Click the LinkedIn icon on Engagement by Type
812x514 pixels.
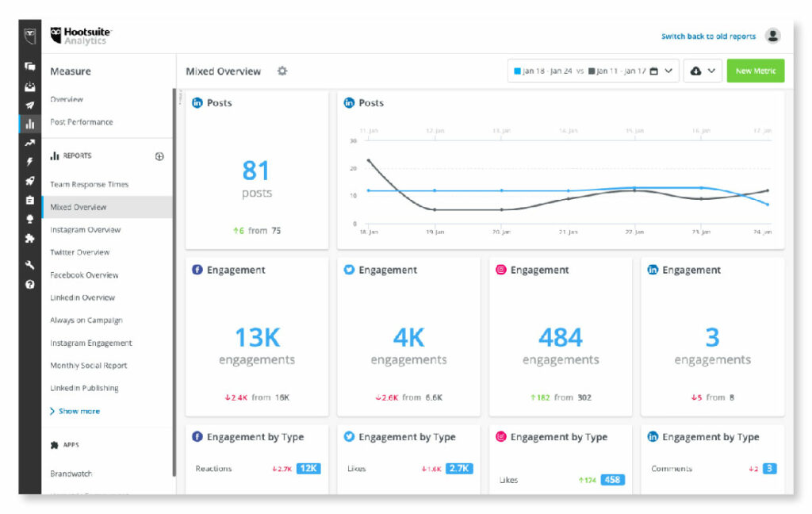pyautogui.click(x=653, y=436)
